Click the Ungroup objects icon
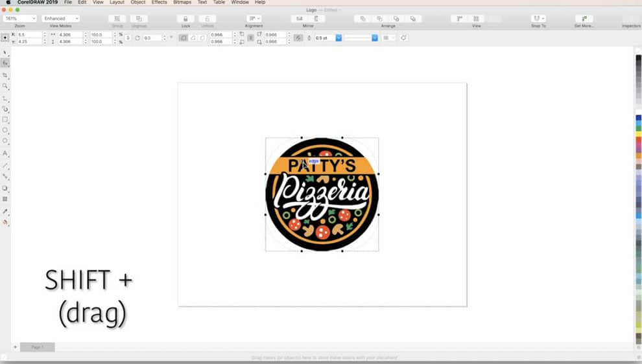Viewport: 642px width, 364px height. [139, 18]
